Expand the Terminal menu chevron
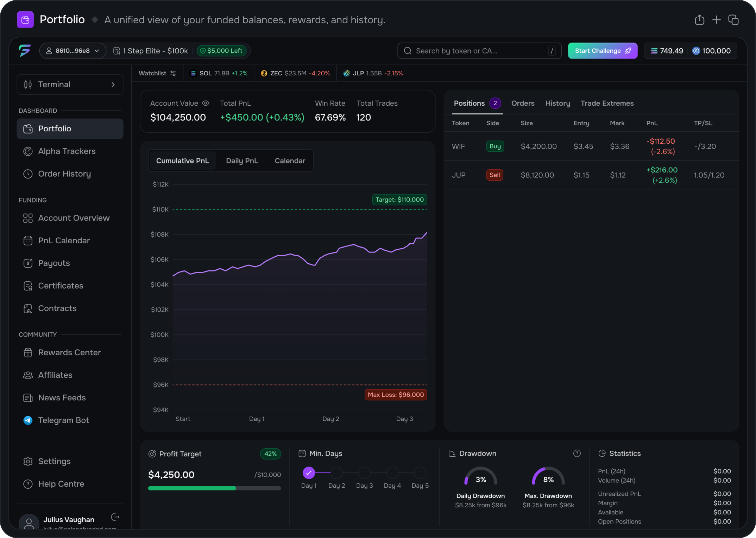The width and height of the screenshot is (756, 538). coord(113,85)
